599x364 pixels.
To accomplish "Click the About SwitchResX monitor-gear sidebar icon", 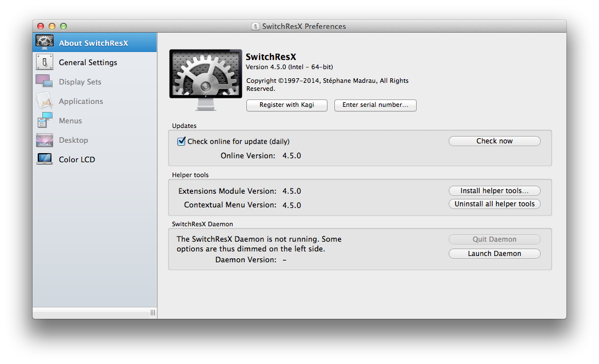I will [x=45, y=42].
